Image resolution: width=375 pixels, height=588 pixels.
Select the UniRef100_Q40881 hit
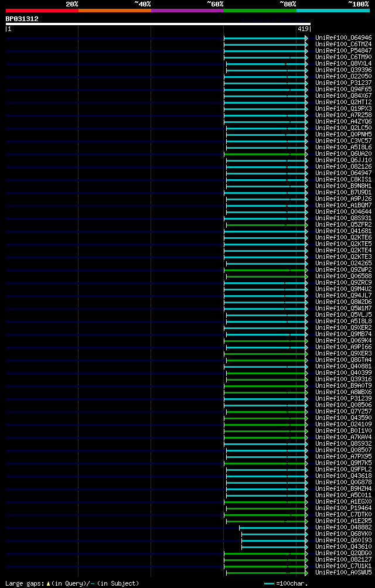[x=343, y=367]
